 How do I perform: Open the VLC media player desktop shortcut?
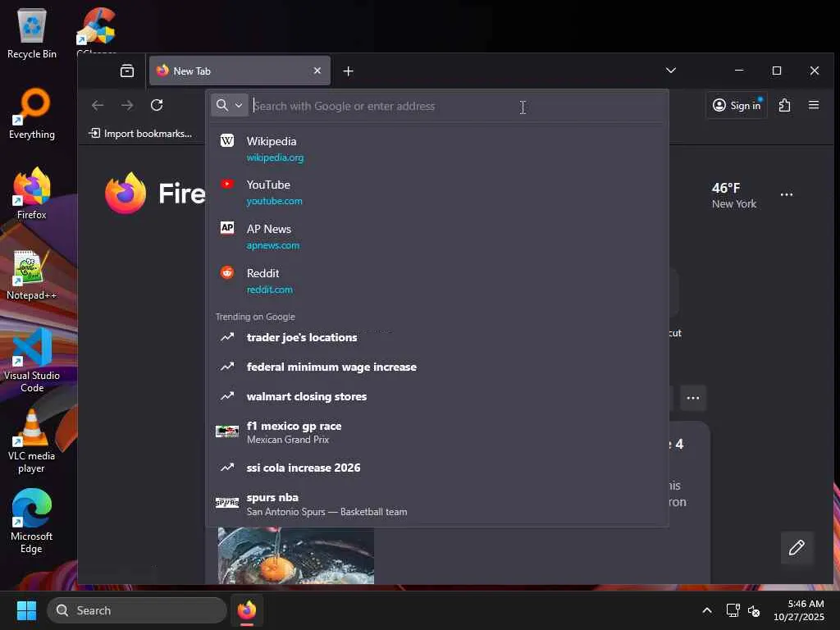point(32,441)
